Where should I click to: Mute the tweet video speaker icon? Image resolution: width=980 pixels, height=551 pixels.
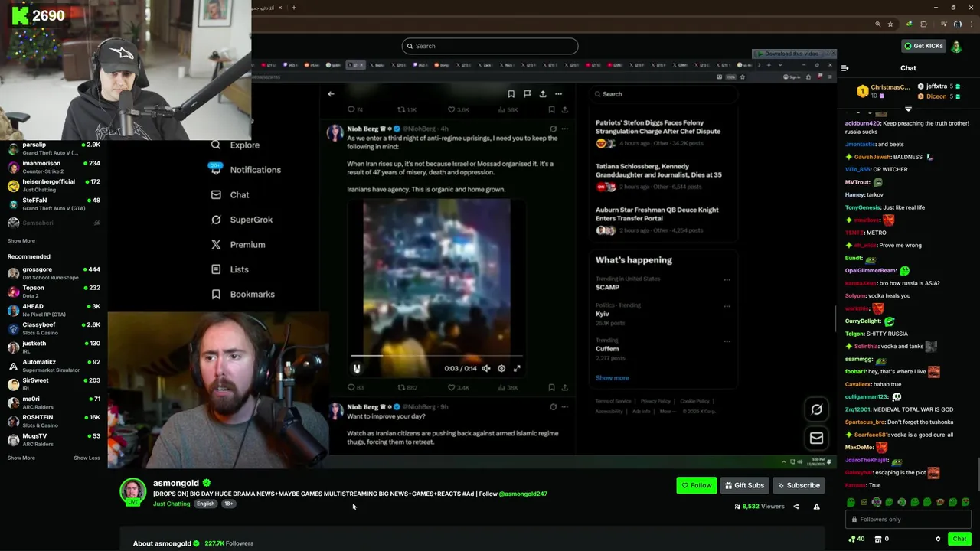pyautogui.click(x=486, y=368)
